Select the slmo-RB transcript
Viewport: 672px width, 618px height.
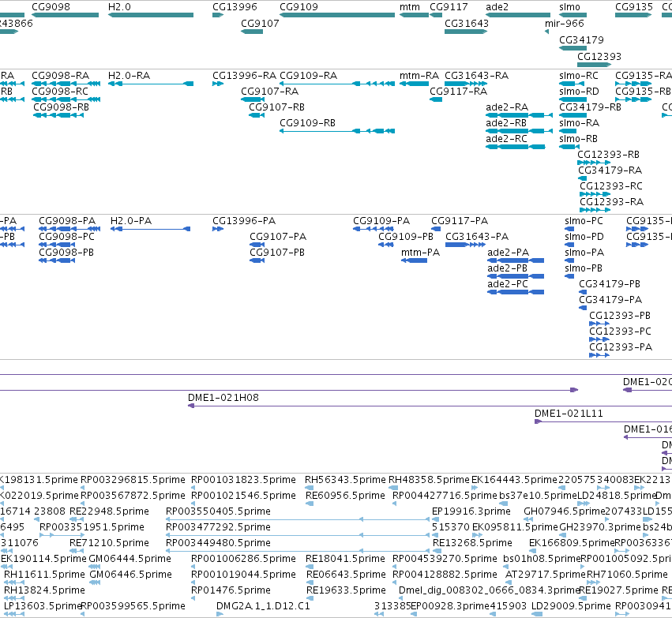569,147
